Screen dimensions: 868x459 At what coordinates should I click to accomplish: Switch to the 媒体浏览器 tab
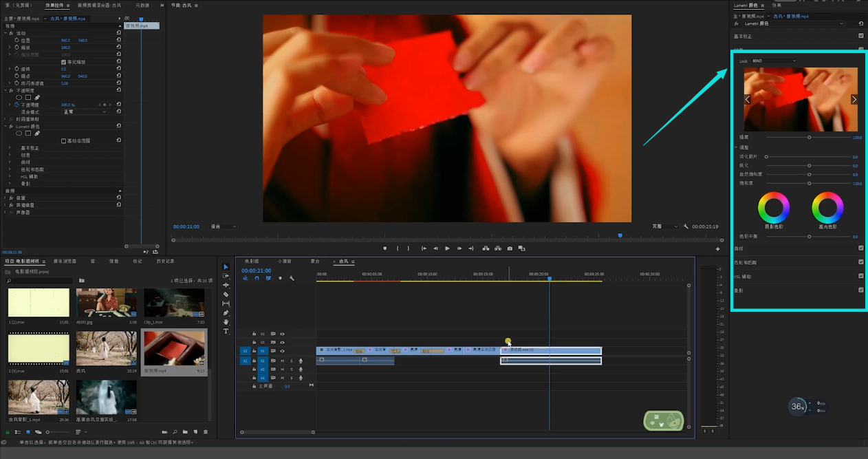[x=65, y=261]
